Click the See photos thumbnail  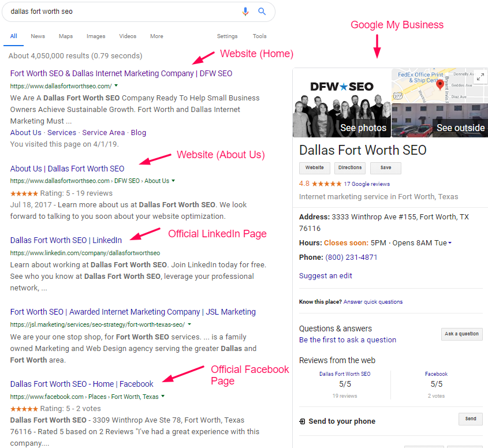coord(342,103)
